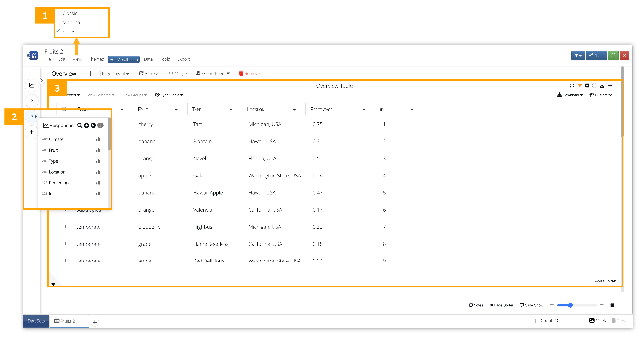The image size is (644, 350).
Task: Open the chart visualizations sidebar icon
Action: pos(31,85)
